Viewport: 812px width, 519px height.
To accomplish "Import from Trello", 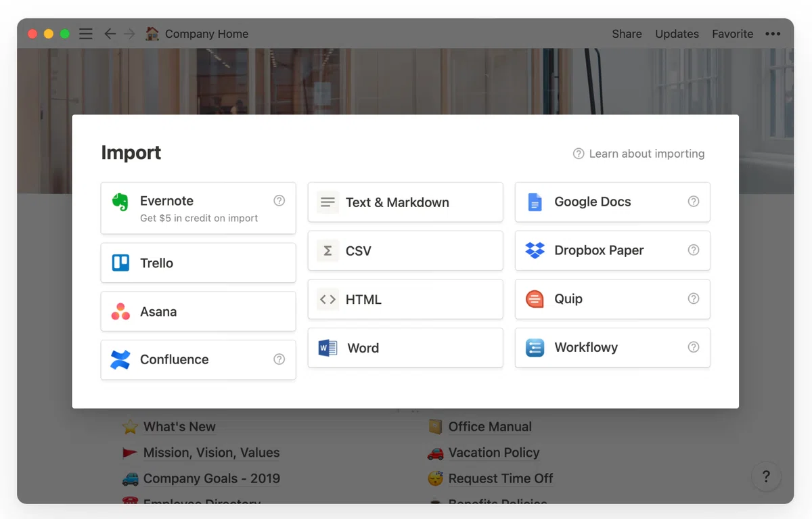I will [x=198, y=263].
